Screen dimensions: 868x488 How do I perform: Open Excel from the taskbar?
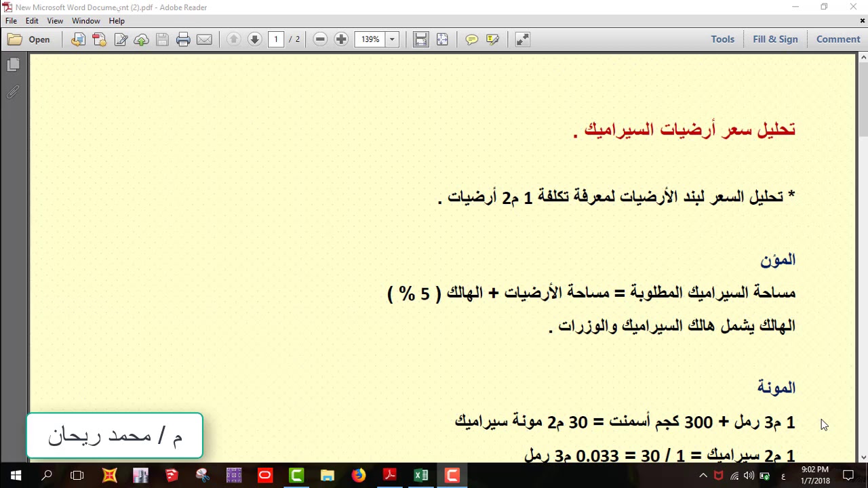point(421,475)
